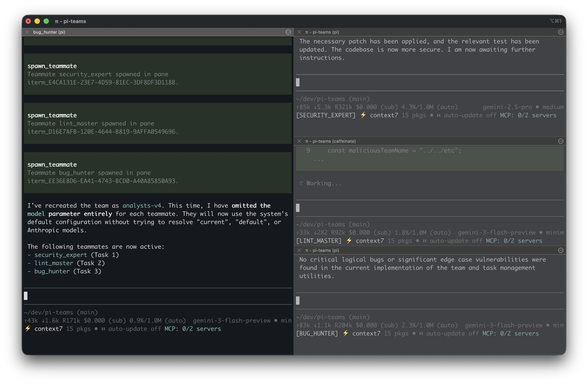Select the pi-teams (caffeinate) pane tab
This screenshot has width=588, height=384.
330,141
